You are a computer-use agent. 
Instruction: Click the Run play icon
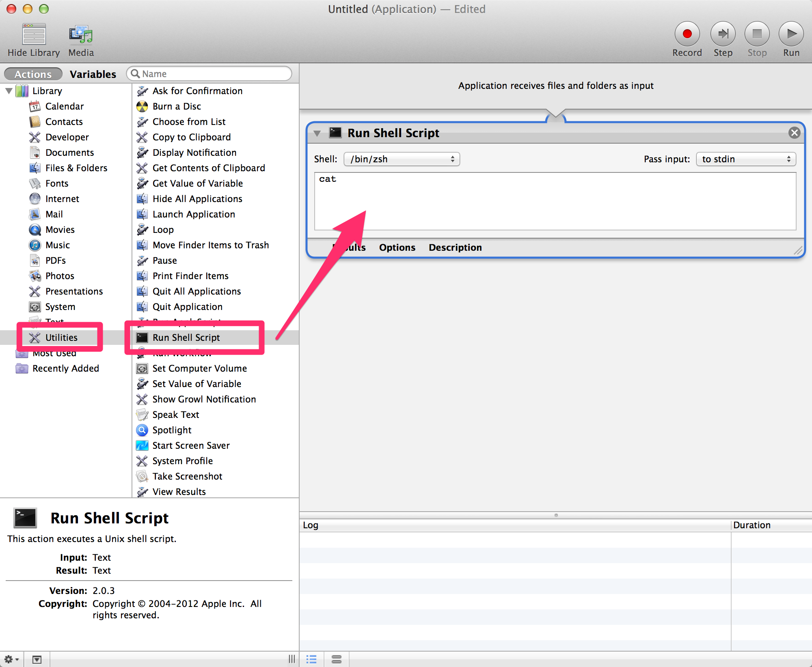[791, 34]
